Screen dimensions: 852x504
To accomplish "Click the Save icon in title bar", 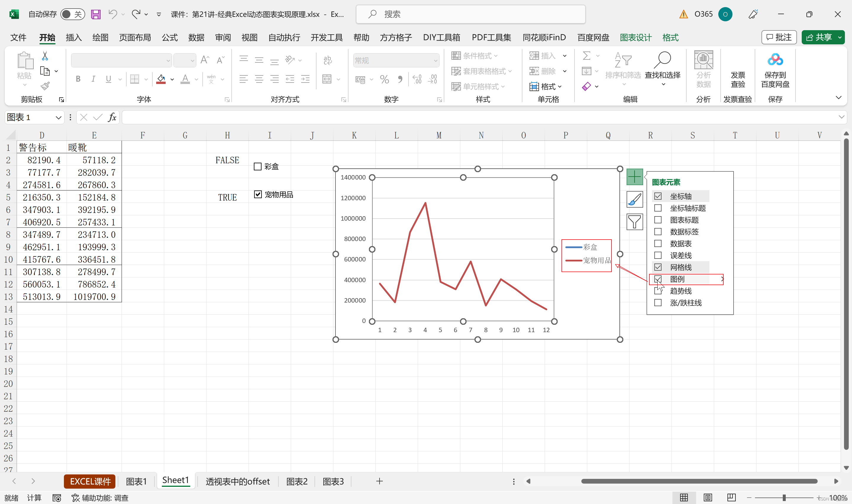I will (x=96, y=14).
